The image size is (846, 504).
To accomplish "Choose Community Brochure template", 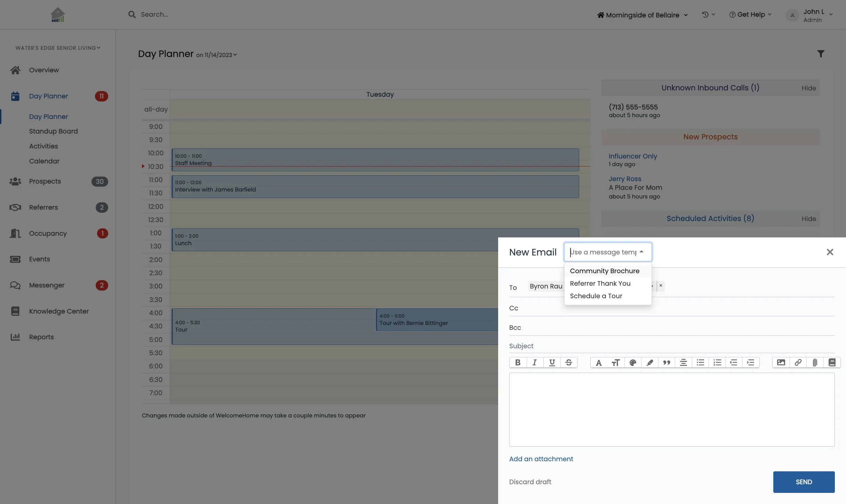I will (x=604, y=271).
